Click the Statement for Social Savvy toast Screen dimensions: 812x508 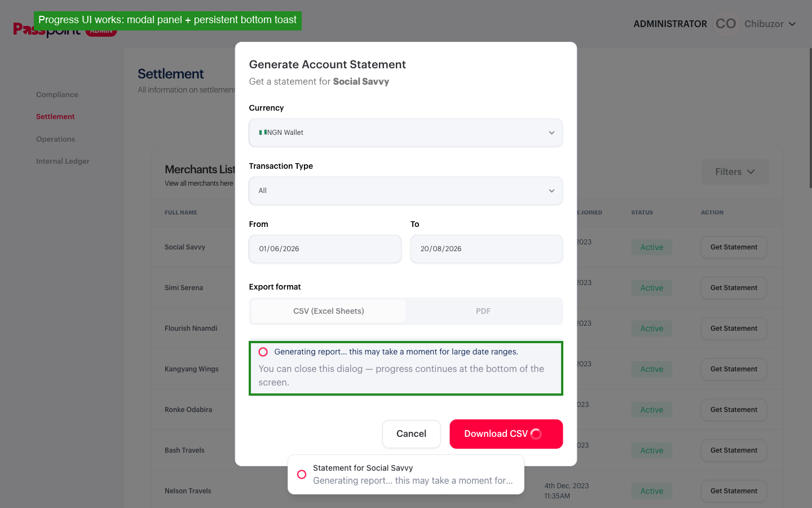(x=406, y=475)
